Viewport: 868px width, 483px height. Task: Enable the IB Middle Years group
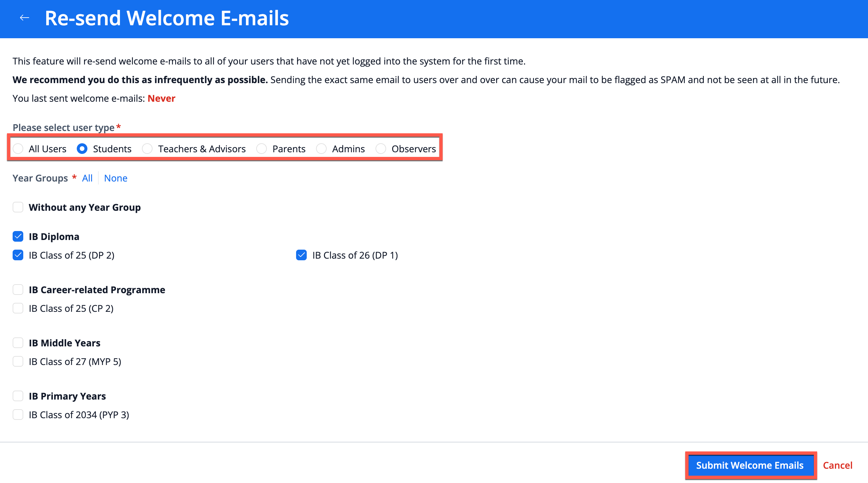(x=18, y=343)
